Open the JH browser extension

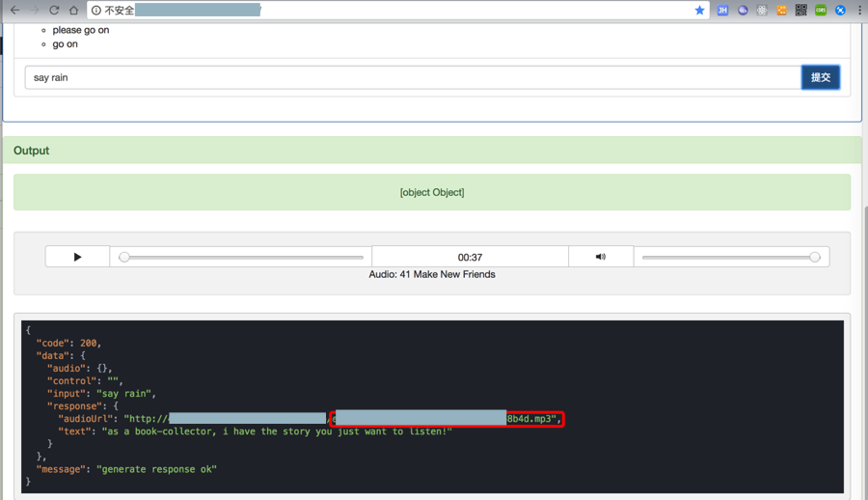[x=722, y=10]
